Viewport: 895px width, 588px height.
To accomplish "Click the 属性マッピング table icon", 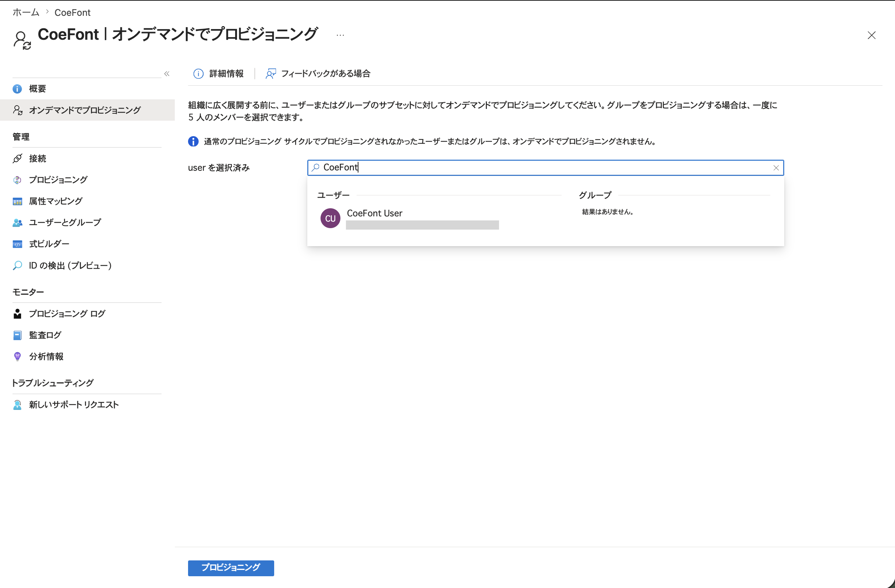I will (17, 202).
